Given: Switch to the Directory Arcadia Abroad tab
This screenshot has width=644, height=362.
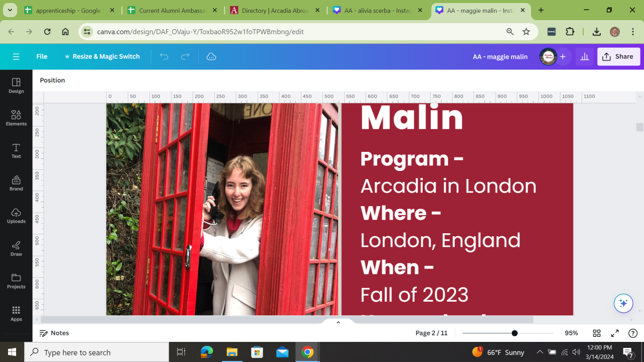Looking at the screenshot, I should click(x=275, y=10).
